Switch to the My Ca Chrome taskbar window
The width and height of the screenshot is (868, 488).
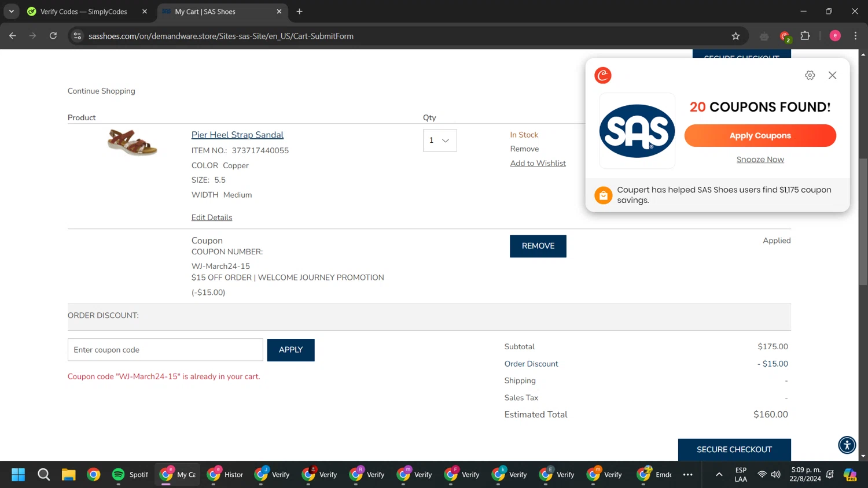(x=178, y=475)
